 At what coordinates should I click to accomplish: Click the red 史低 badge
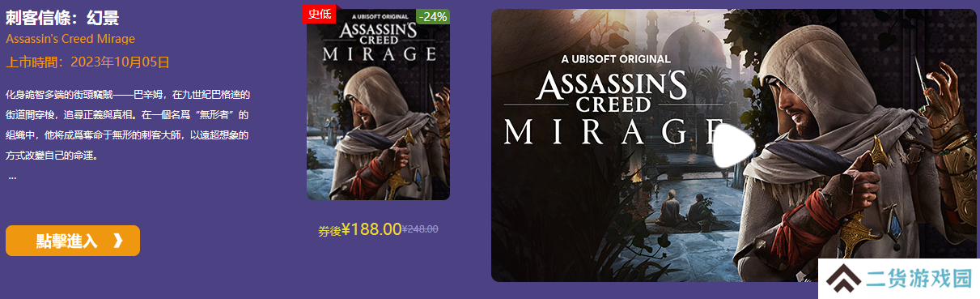[x=320, y=14]
